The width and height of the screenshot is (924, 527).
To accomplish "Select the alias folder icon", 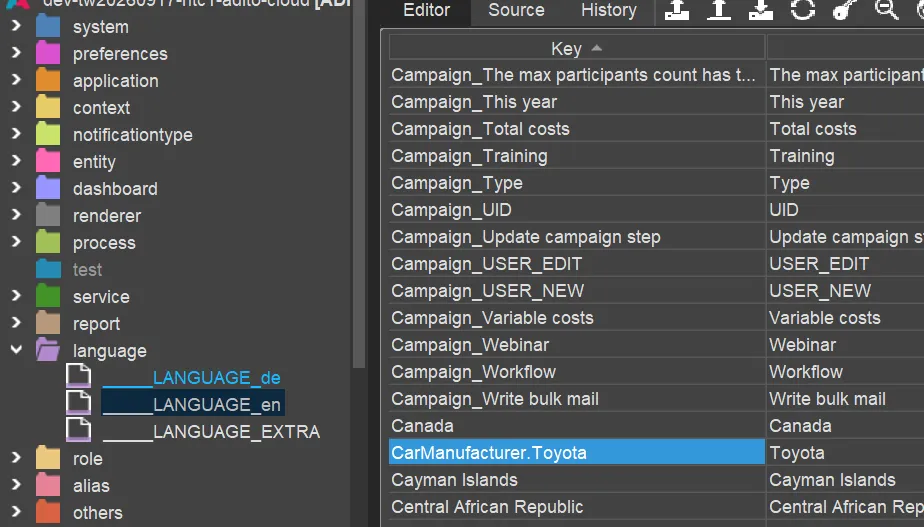I will tap(48, 486).
